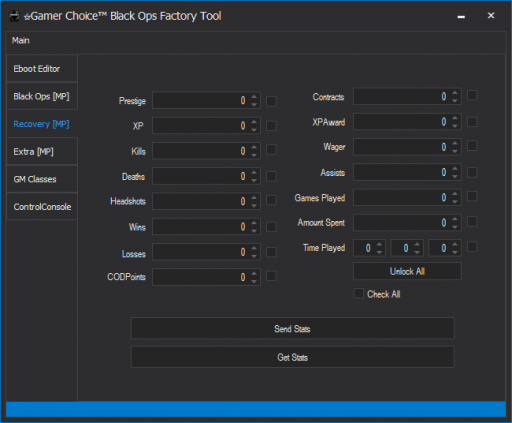Close the Black Ops Factory Tool window
This screenshot has height=423, width=512.
click(x=491, y=15)
